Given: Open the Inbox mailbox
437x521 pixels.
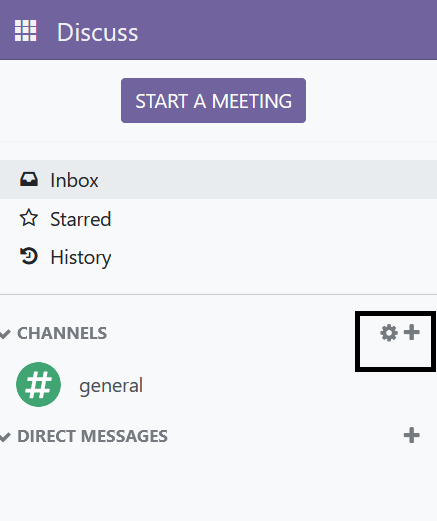Looking at the screenshot, I should 218,180.
